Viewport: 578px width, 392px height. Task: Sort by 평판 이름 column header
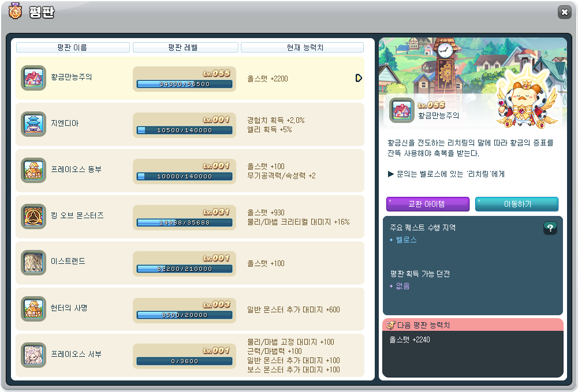73,47
